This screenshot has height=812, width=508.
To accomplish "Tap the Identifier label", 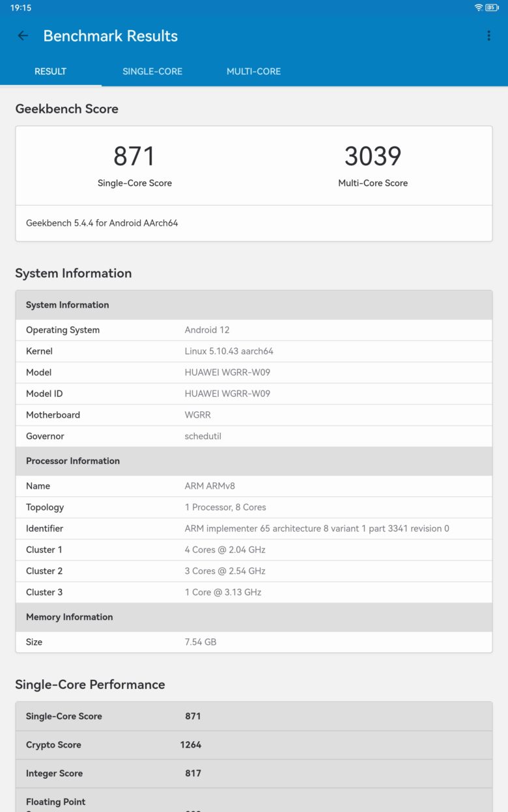I will pos(44,528).
